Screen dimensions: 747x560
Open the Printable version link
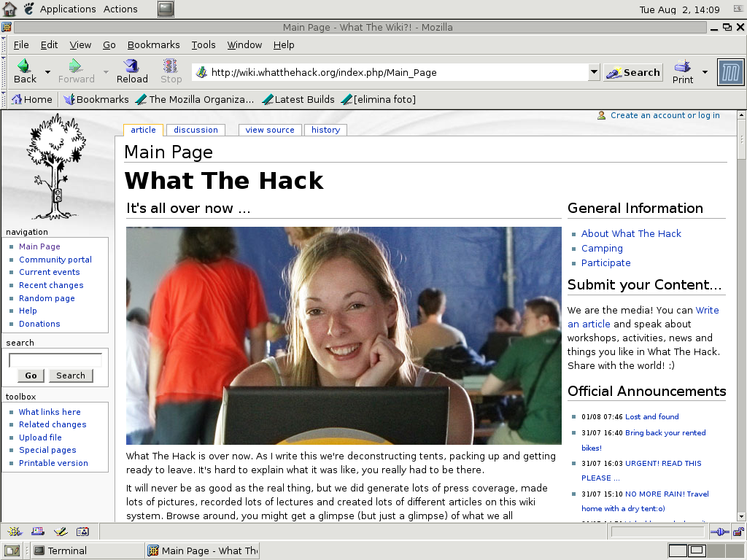point(53,463)
